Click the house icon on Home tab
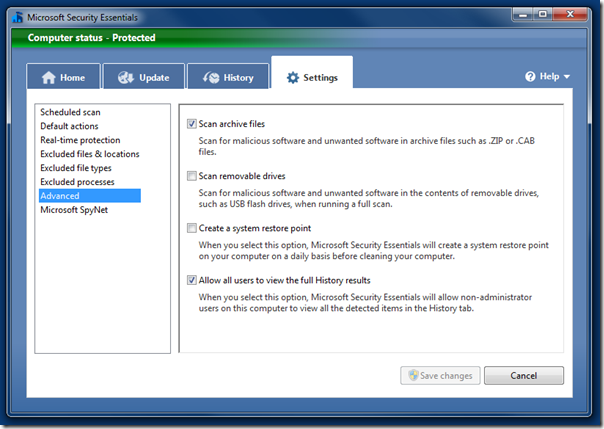The height and width of the screenshot is (429, 604). [x=49, y=77]
